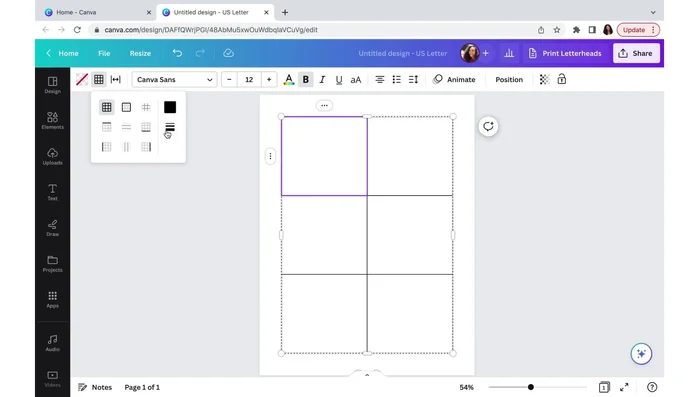Click the comment refresh icon beside page
The height and width of the screenshot is (397, 699).
coord(488,127)
